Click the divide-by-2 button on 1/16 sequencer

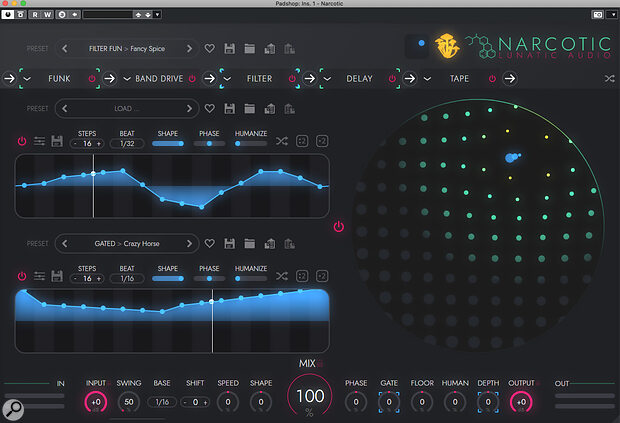tap(302, 276)
